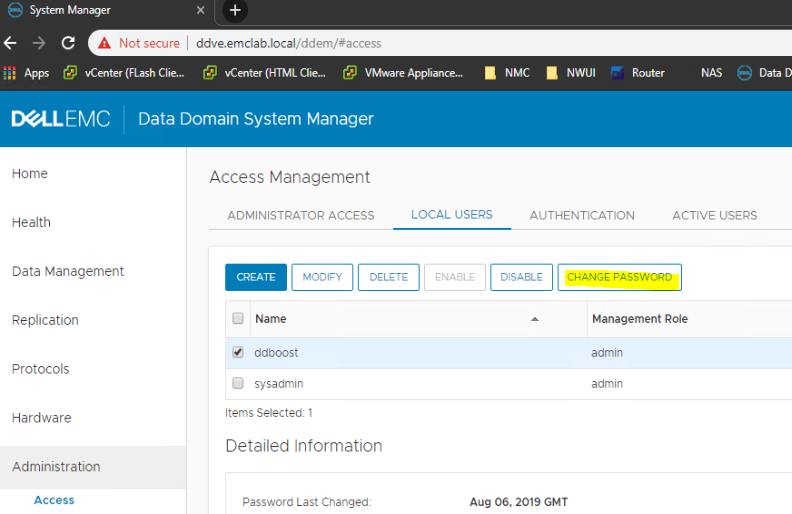
Task: Uncheck the ddboost user checkbox
Action: pyautogui.click(x=238, y=353)
